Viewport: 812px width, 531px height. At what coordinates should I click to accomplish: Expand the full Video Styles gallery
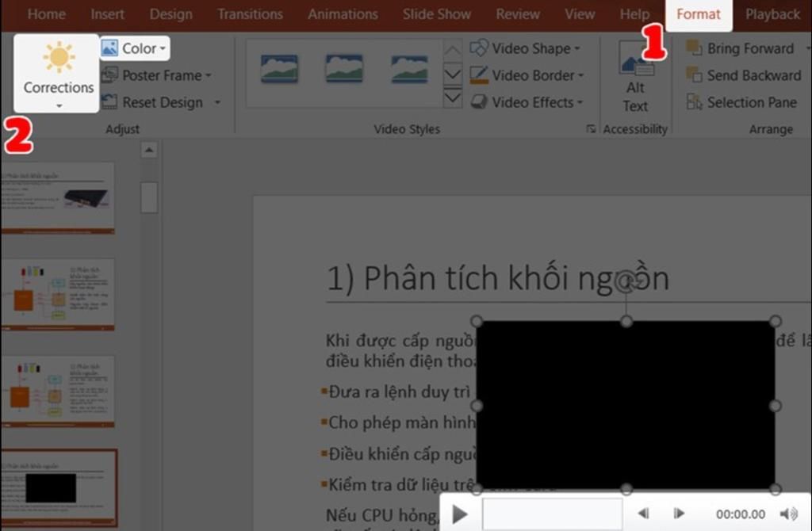click(452, 97)
